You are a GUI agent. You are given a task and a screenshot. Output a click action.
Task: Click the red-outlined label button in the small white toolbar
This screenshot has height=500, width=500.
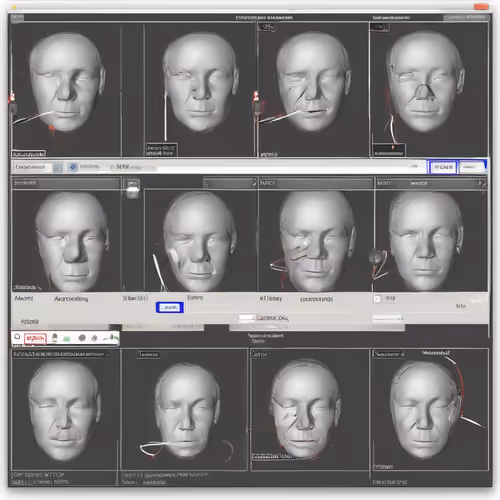pyautogui.click(x=35, y=339)
